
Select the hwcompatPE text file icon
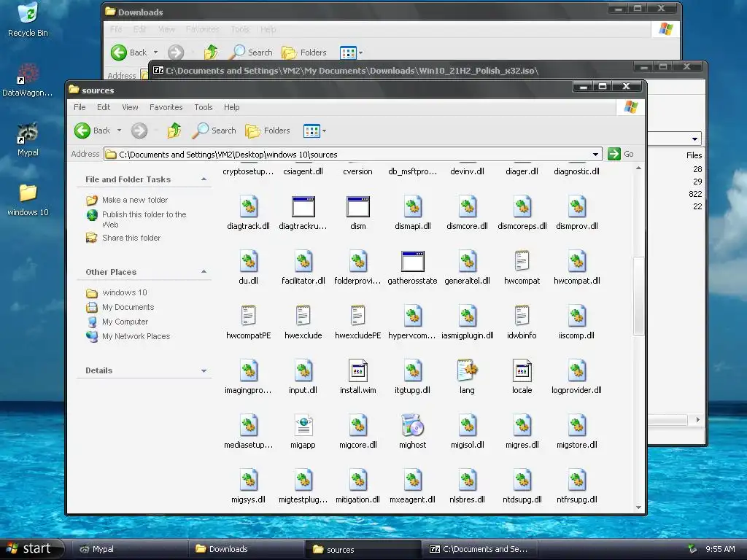pos(248,316)
